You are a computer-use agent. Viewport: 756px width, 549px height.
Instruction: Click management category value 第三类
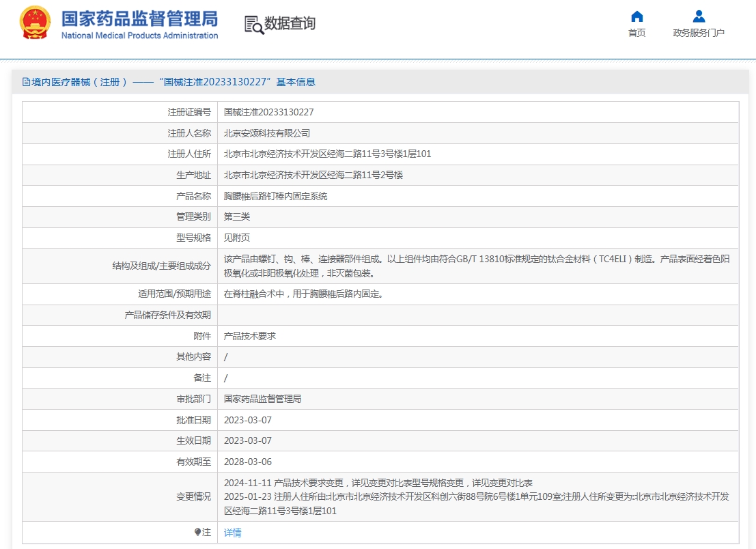tap(237, 217)
